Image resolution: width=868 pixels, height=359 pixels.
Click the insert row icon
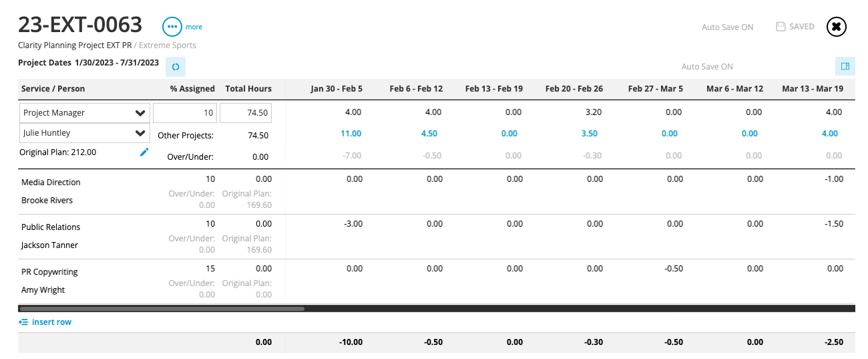tap(23, 322)
